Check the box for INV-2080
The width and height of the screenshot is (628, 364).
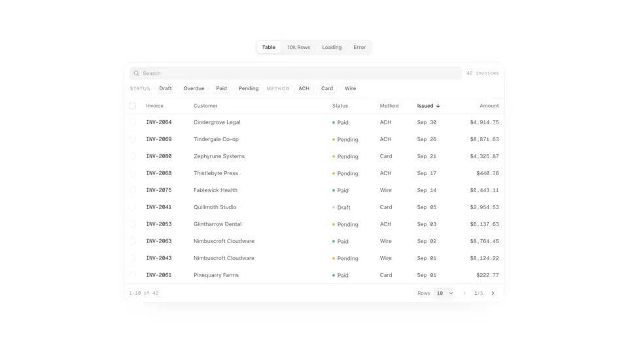pos(133,156)
